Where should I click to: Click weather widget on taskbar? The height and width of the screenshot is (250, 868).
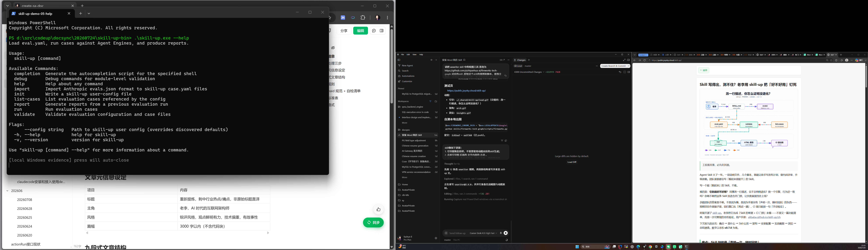click(402, 247)
